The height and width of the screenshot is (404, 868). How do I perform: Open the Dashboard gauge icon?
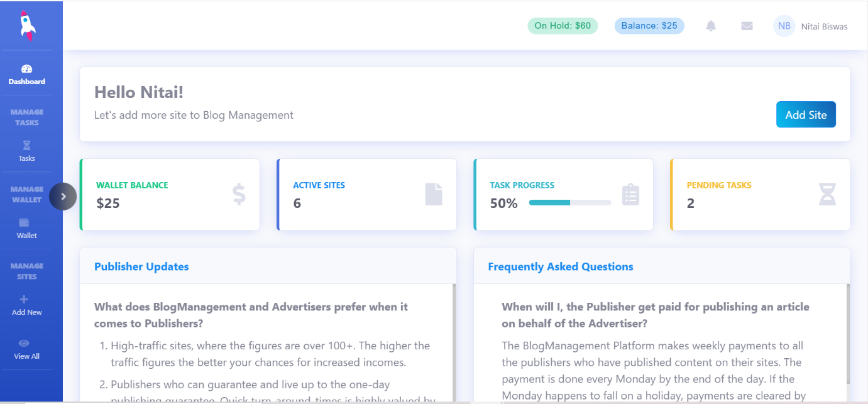(x=26, y=69)
